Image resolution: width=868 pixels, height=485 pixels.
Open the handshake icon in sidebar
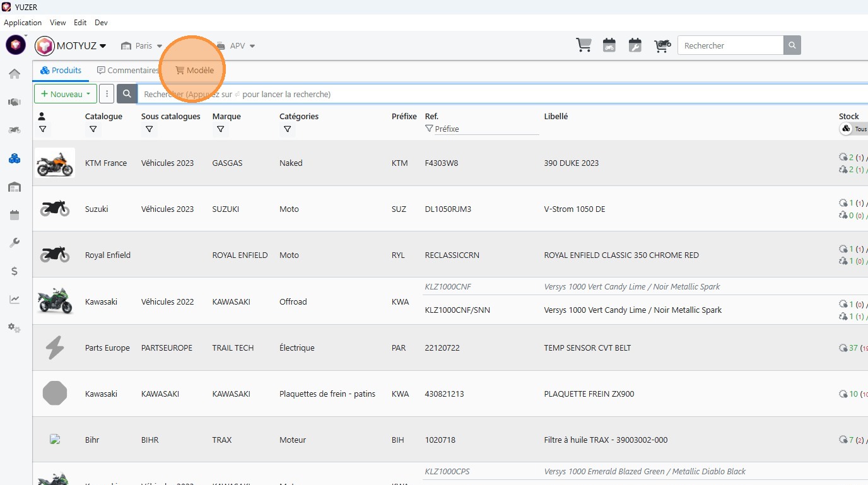coord(15,102)
